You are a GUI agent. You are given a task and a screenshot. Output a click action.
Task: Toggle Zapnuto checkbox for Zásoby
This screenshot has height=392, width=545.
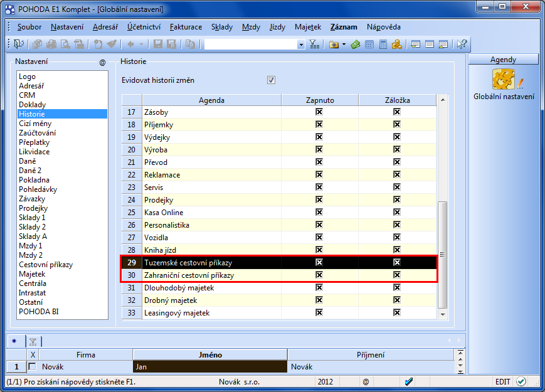pyautogui.click(x=319, y=112)
